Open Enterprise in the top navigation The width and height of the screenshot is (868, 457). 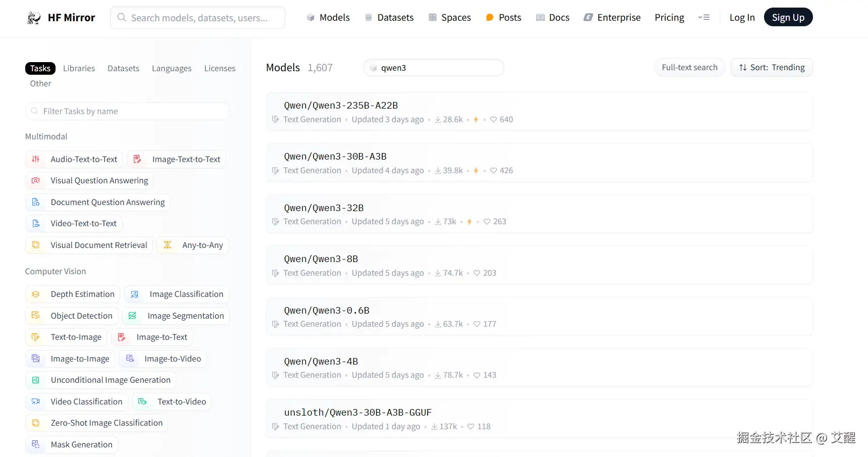point(612,18)
